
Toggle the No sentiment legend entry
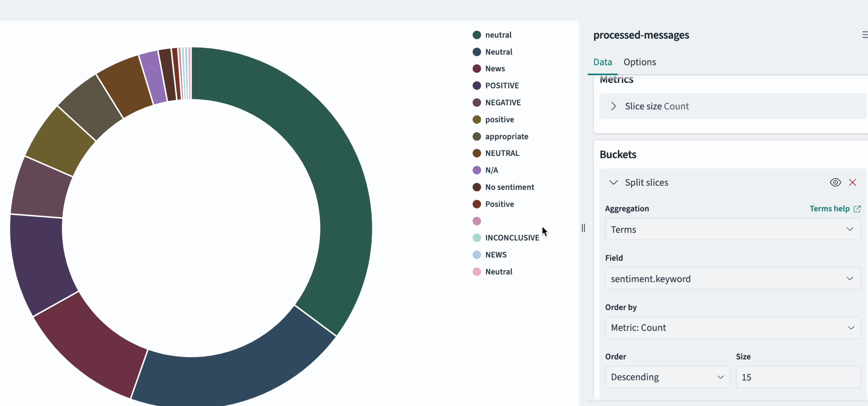509,187
